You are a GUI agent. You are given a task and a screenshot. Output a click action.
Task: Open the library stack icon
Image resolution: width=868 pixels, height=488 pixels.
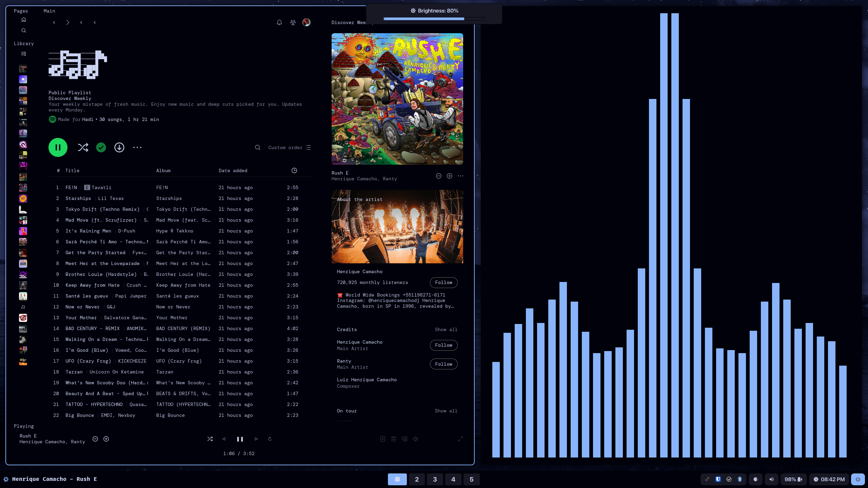click(x=23, y=54)
